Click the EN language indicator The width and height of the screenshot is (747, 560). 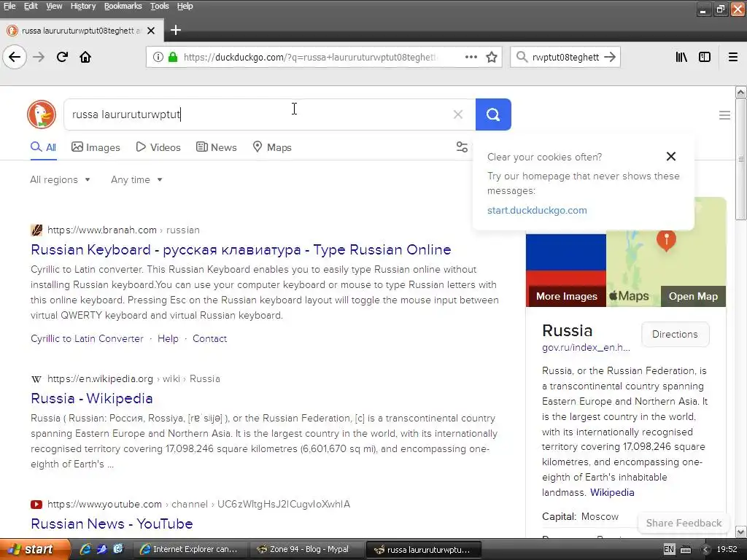(x=669, y=549)
